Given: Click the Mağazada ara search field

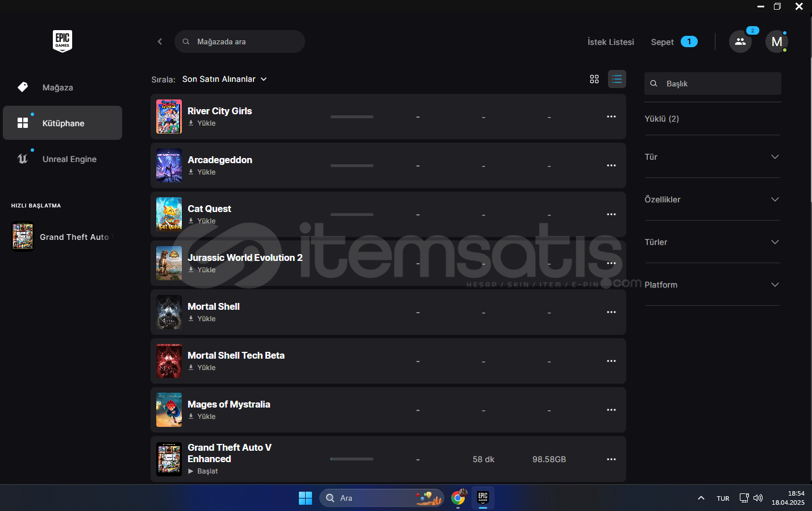Looking at the screenshot, I should (240, 41).
